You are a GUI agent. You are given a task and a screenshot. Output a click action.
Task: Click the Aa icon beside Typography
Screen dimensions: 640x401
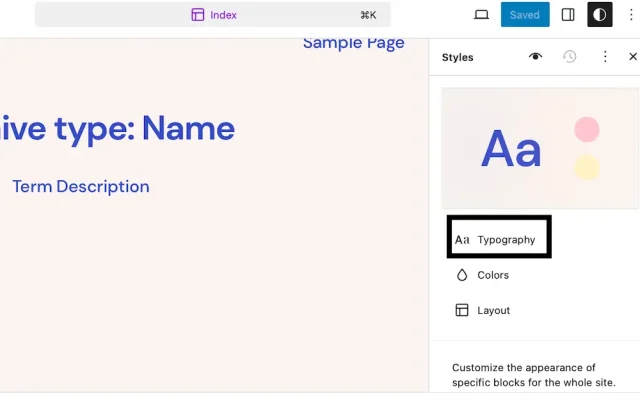(462, 240)
